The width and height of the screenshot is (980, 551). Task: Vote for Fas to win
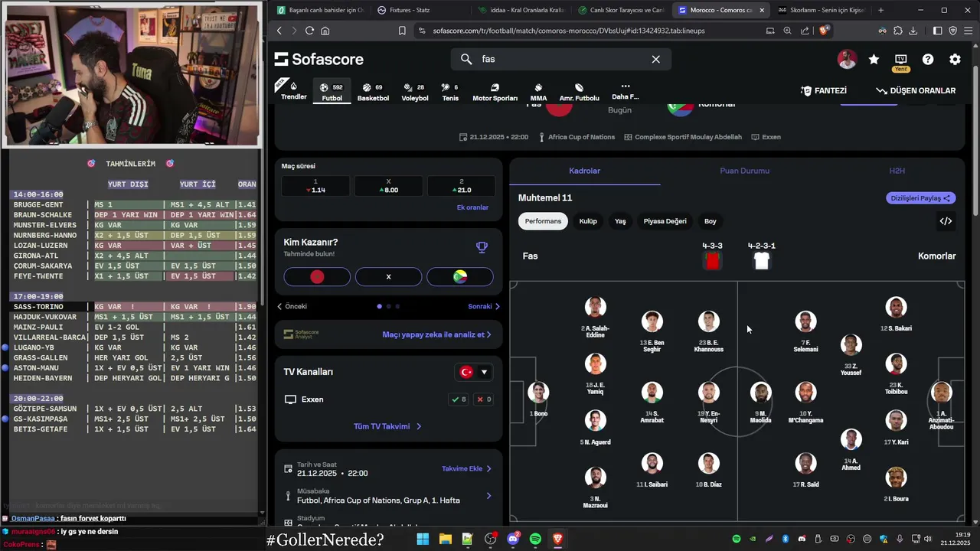point(317,276)
